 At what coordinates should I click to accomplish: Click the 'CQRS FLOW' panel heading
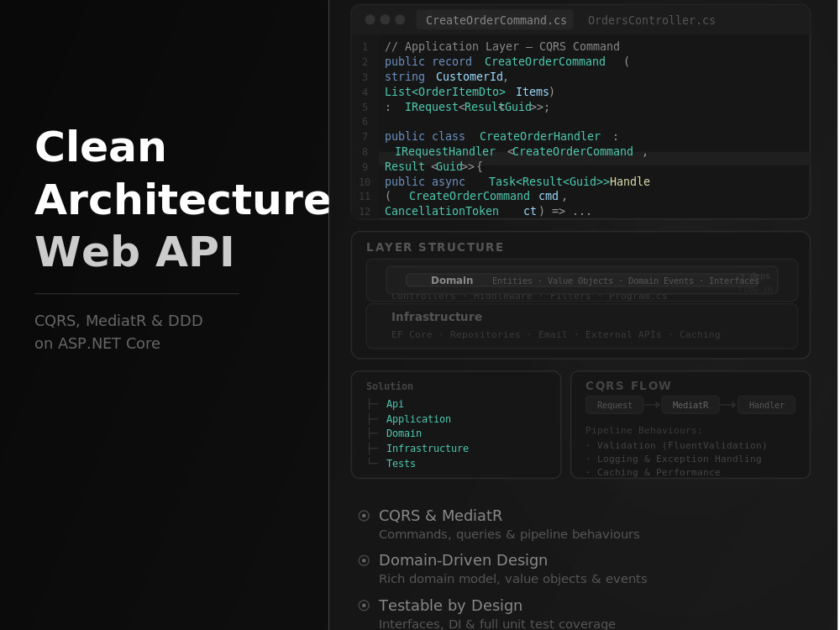[627, 386]
